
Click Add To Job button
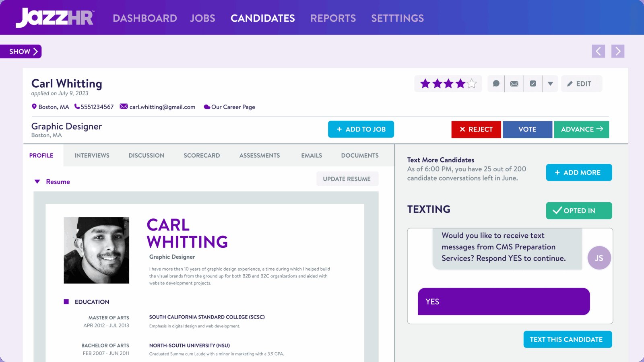(x=361, y=130)
